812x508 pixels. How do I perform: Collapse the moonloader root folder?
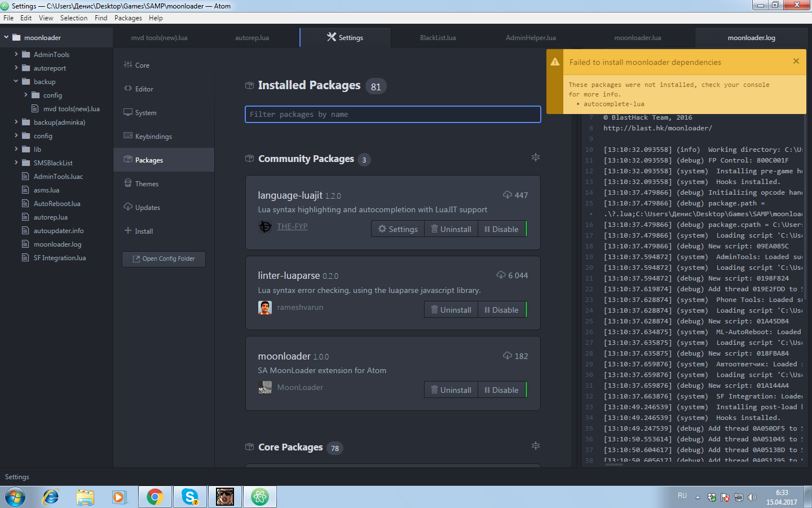tap(6, 37)
